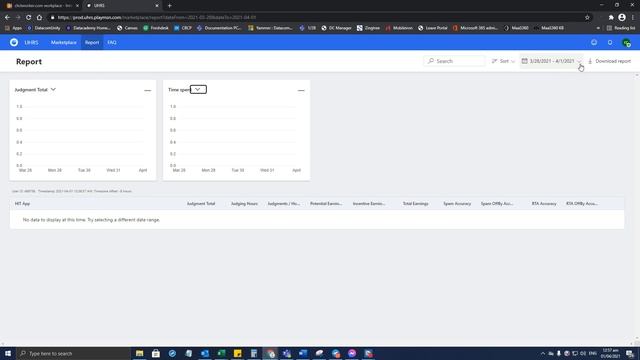The height and width of the screenshot is (360, 640).
Task: Open Word from the taskbar
Action: pos(303,353)
